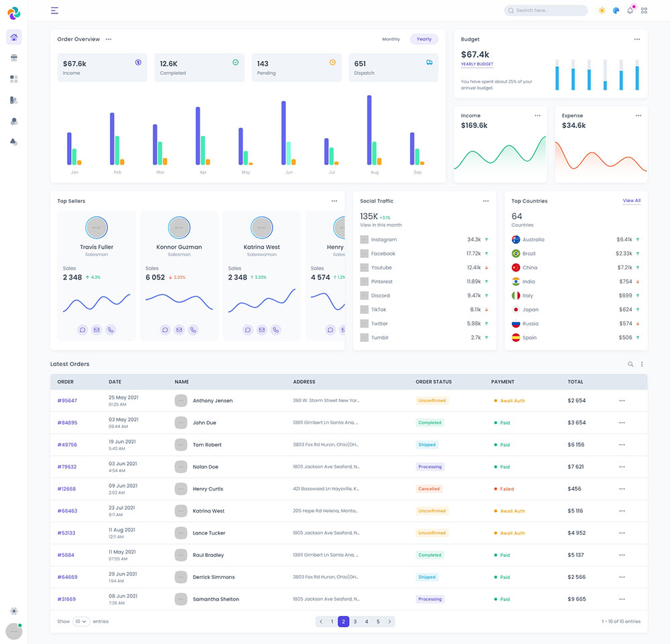Go to page 3 in pagination
Image resolution: width=670 pixels, height=644 pixels.
355,622
